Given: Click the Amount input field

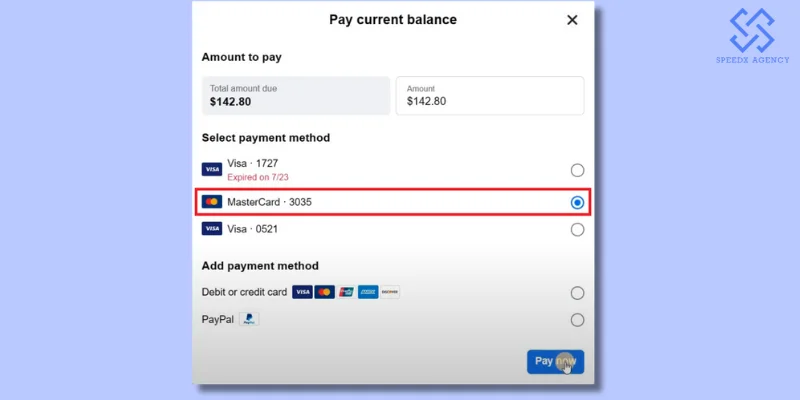Looking at the screenshot, I should pyautogui.click(x=489, y=95).
